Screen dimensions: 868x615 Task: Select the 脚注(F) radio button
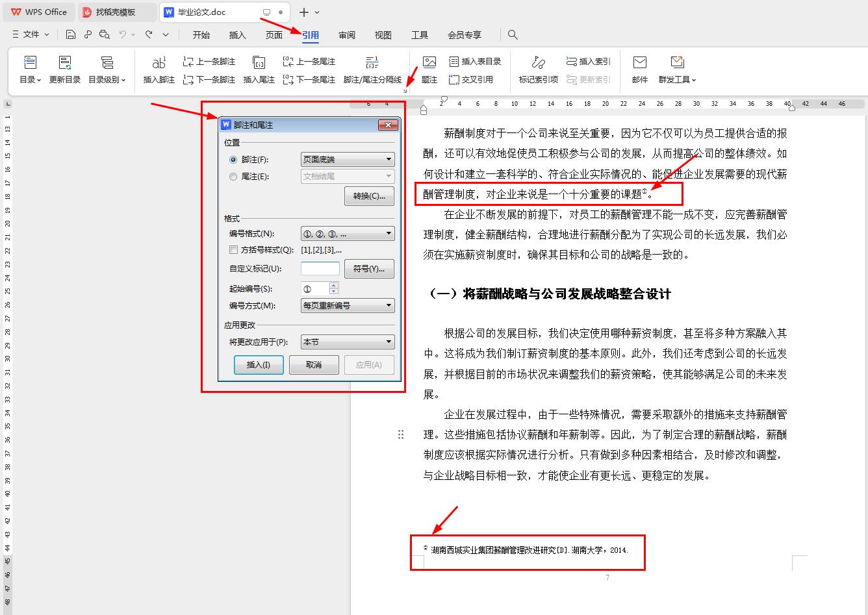[x=233, y=160]
